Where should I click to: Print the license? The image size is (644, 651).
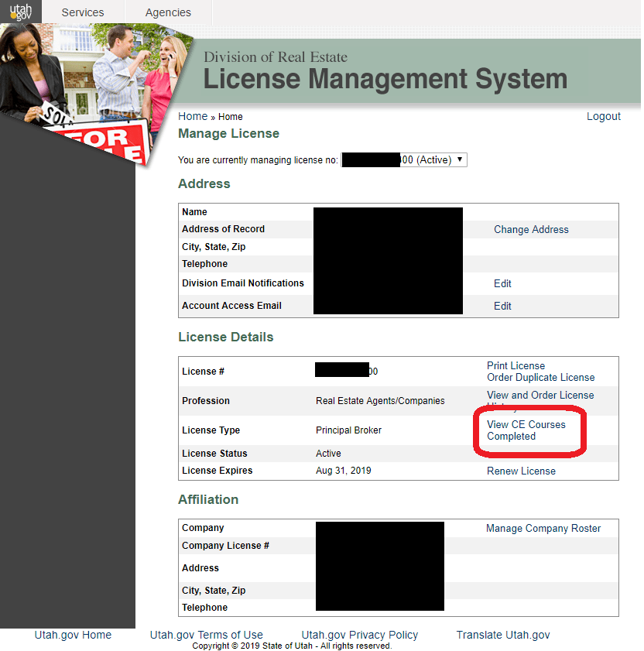(x=516, y=365)
